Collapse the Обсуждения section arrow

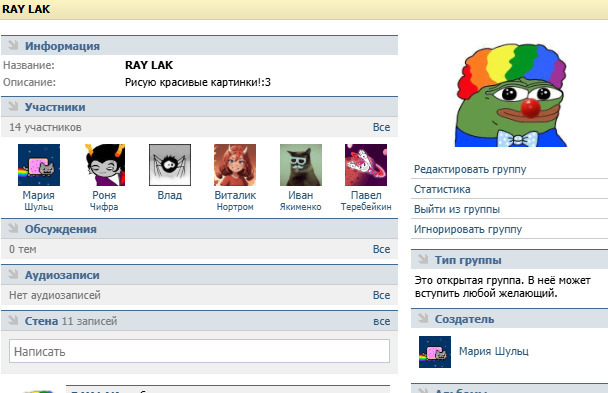pos(13,228)
